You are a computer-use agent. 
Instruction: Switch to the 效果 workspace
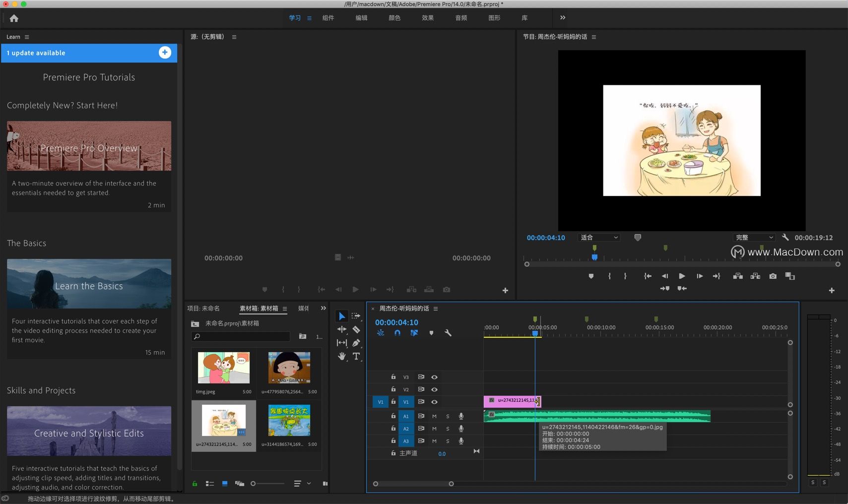point(428,18)
